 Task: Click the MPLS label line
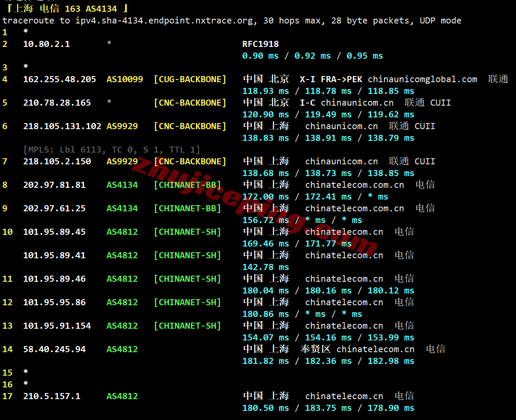(x=111, y=150)
